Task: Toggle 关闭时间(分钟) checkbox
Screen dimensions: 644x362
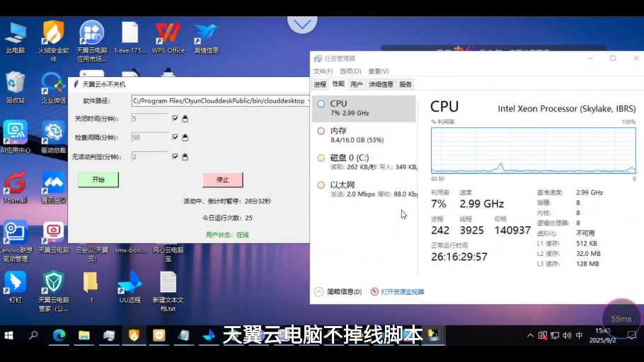Action: pyautogui.click(x=176, y=119)
